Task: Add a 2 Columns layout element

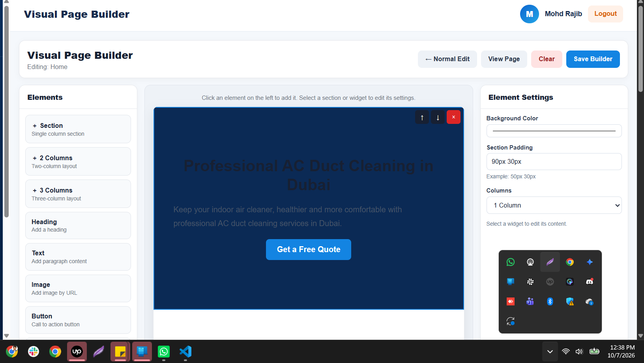Action: point(78,161)
